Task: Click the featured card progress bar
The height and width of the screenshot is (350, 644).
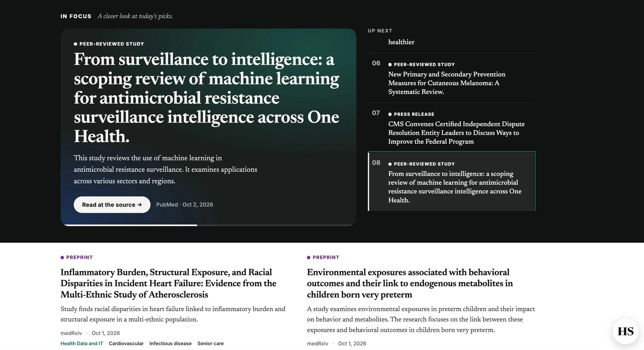Action: pos(208,225)
